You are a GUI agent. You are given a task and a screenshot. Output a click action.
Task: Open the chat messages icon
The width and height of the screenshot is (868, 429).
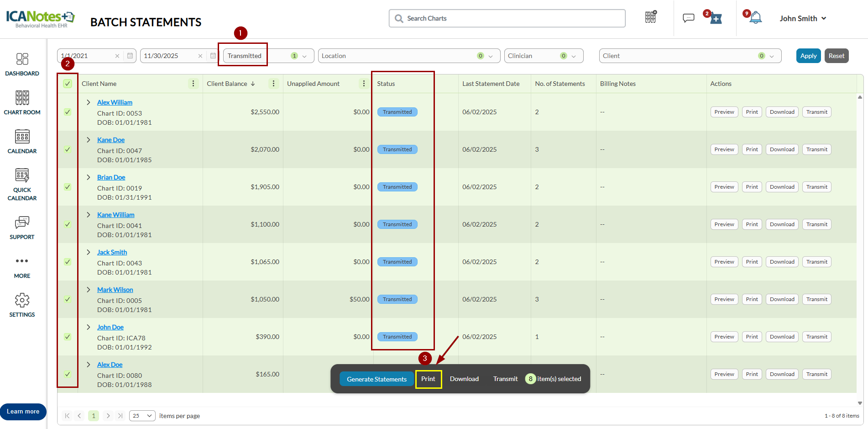pyautogui.click(x=688, y=18)
